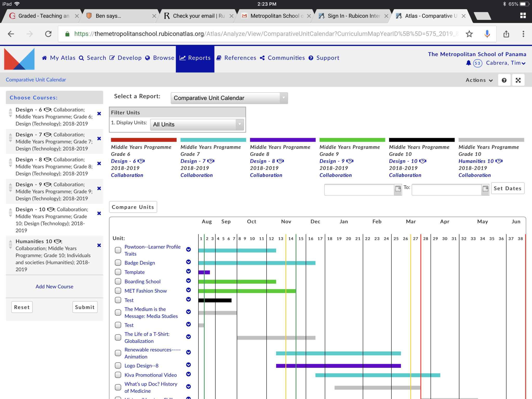This screenshot has height=399, width=532.
Task: Click the Atlas logo in the header
Action: click(19, 59)
